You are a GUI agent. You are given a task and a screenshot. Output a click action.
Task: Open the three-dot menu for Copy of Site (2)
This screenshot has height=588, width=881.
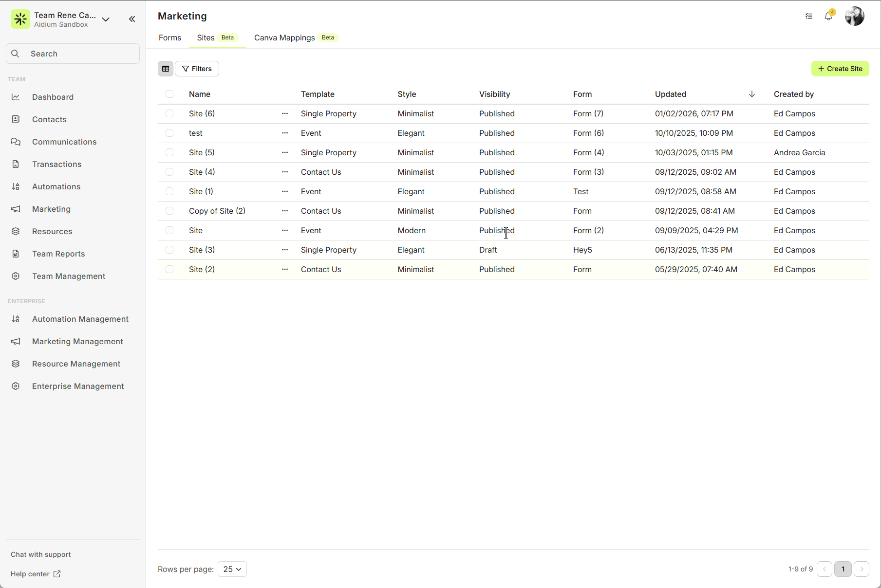(285, 211)
